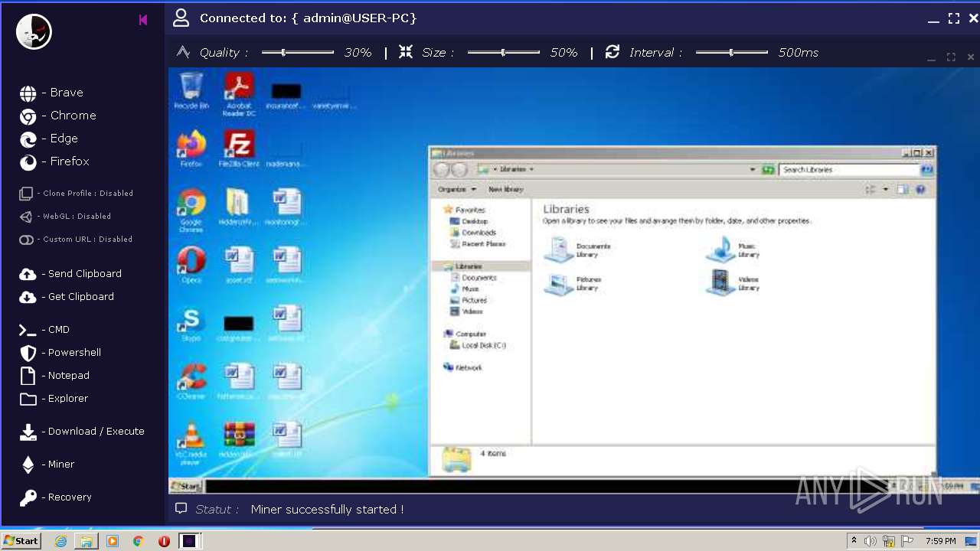Select the Pictures Library item

[573, 284]
